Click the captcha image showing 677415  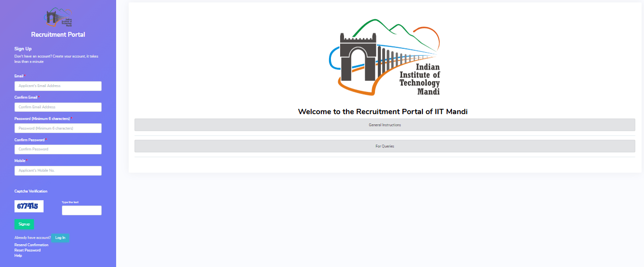pos(29,206)
